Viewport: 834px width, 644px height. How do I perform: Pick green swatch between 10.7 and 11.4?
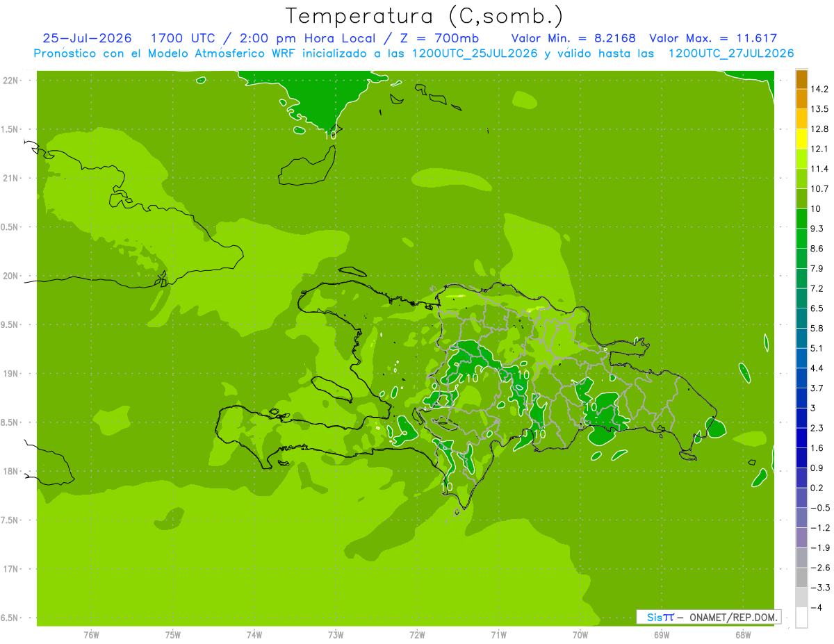click(x=801, y=179)
